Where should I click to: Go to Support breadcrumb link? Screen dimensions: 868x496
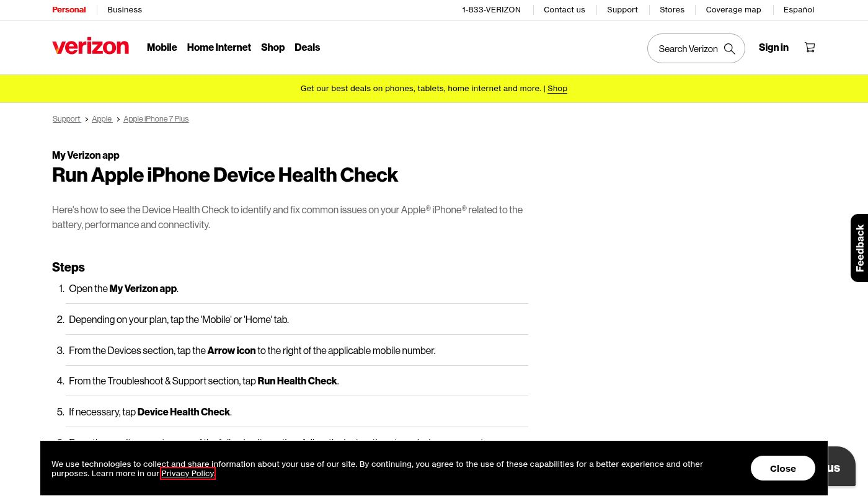pos(66,119)
